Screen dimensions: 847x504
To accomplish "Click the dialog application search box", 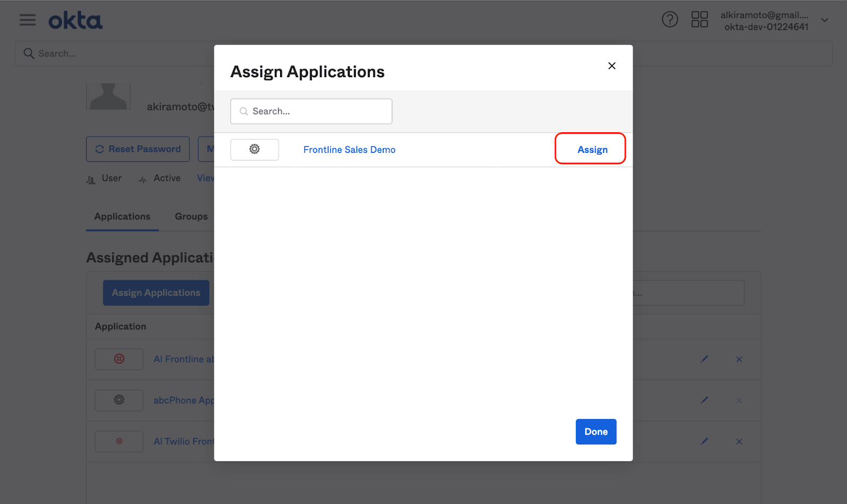I will point(311,111).
